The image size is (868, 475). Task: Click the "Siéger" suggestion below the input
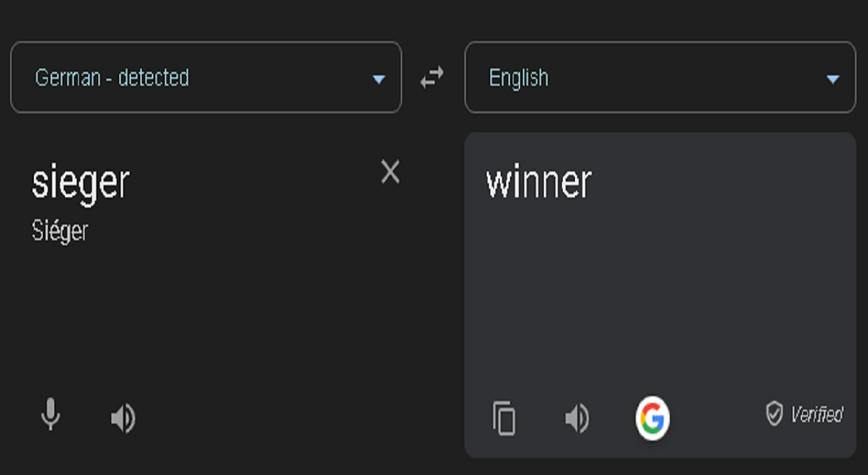coord(60,231)
